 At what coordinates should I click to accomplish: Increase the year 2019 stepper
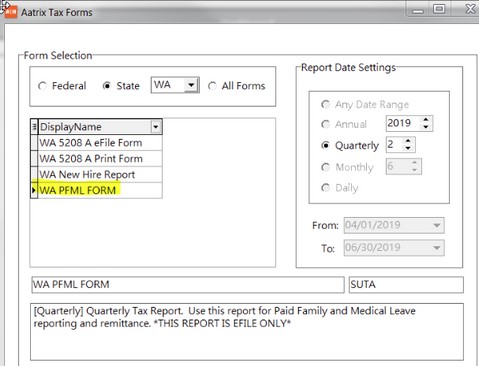(426, 120)
